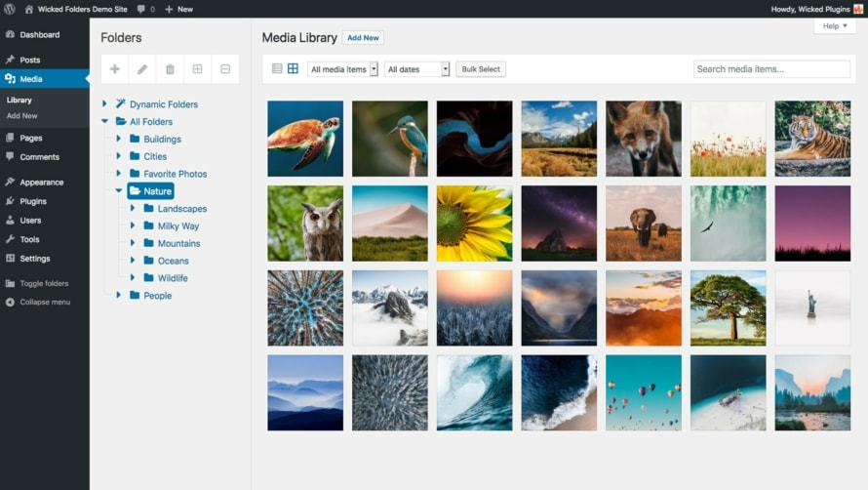Click the collapse all folders icon
This screenshot has width=868, height=490.
(x=225, y=69)
